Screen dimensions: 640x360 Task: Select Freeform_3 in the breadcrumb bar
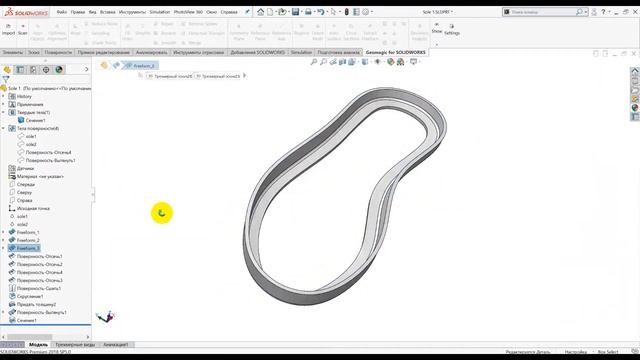[141, 65]
